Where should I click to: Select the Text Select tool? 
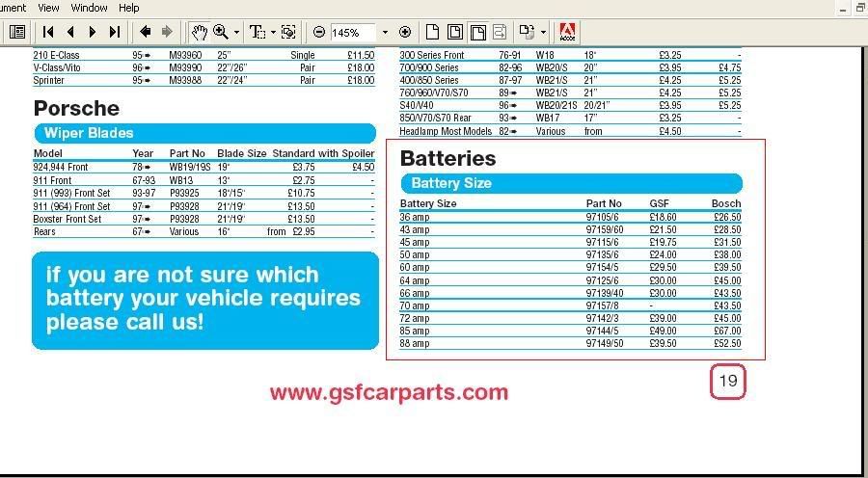pos(257,32)
